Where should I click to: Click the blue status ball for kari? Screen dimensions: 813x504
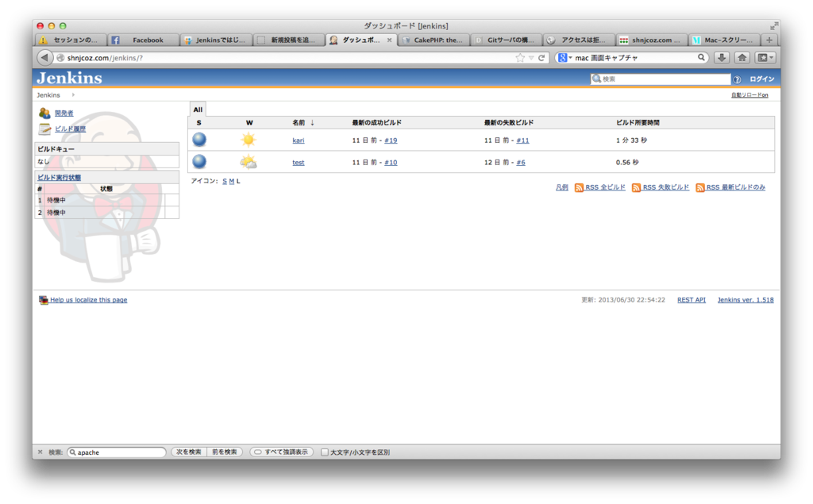(x=199, y=140)
